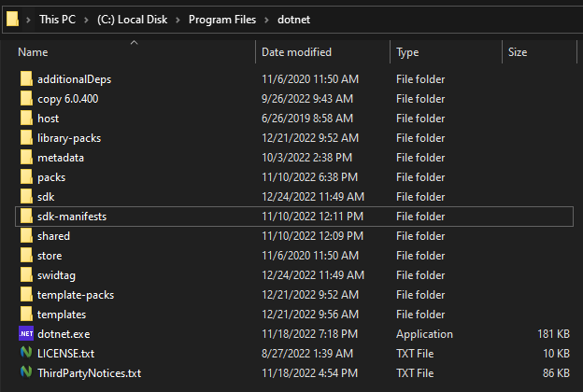Sort by the Name column header
The height and width of the screenshot is (392, 583).
33,52
